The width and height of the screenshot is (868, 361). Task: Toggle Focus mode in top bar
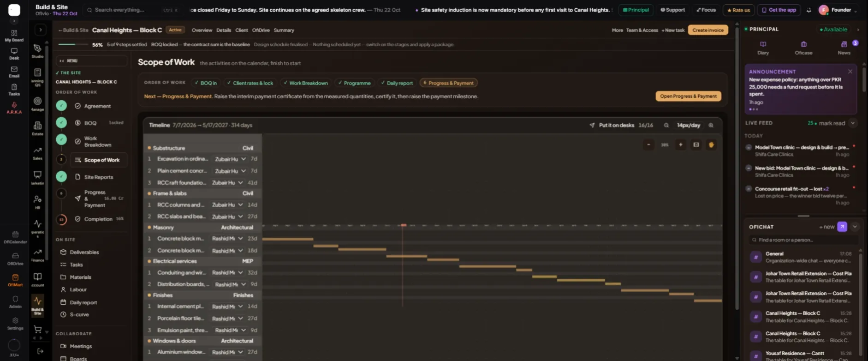tap(706, 10)
